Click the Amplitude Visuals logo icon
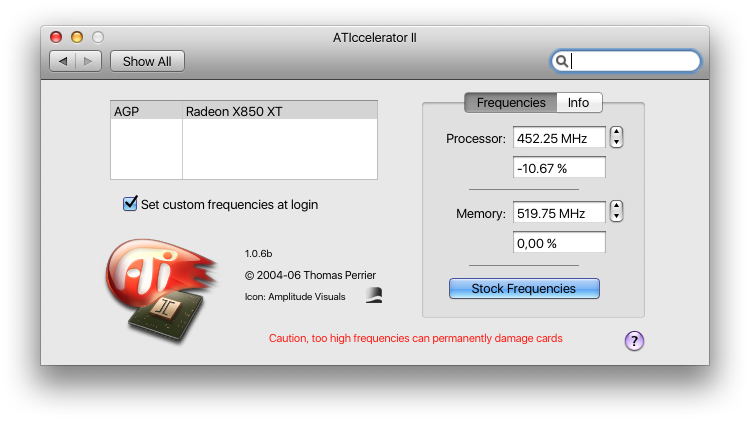750x421 pixels. [373, 294]
